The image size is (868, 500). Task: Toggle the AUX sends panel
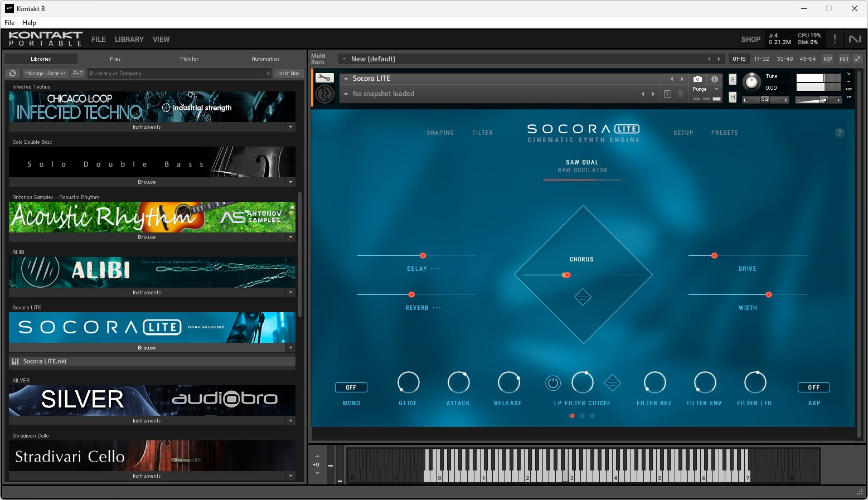844,59
